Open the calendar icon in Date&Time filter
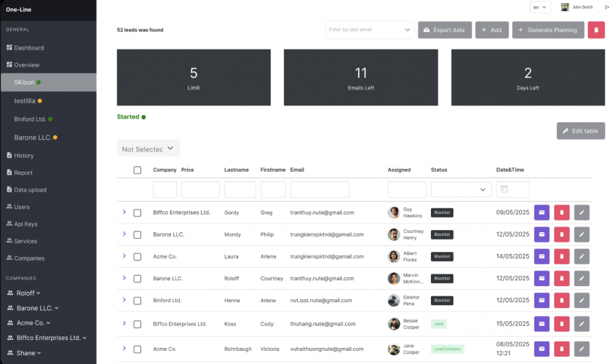 coord(504,189)
